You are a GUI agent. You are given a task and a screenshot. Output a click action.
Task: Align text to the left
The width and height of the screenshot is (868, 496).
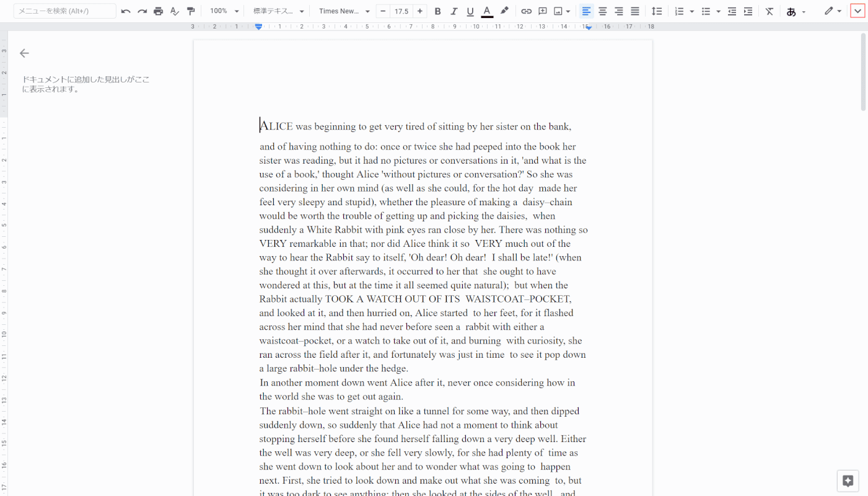click(586, 11)
